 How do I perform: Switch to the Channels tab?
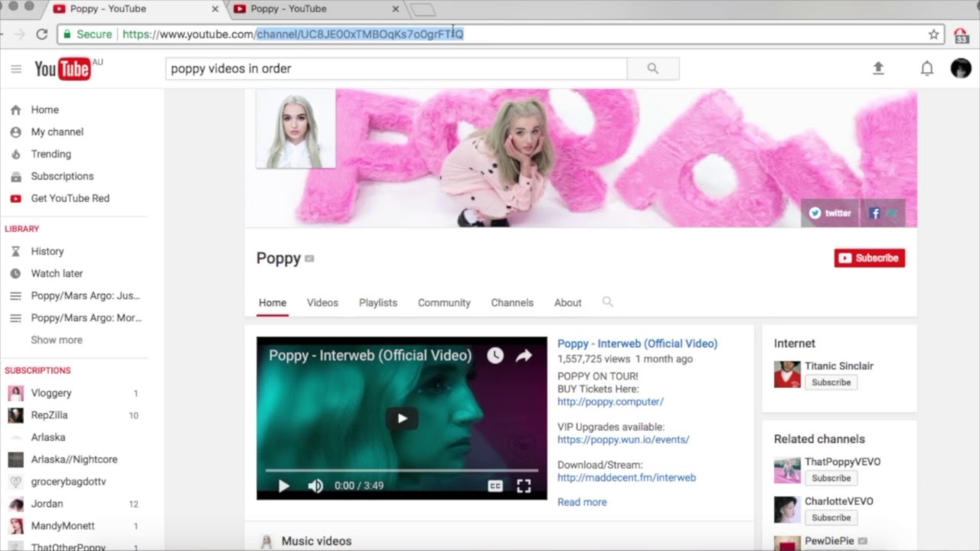click(512, 302)
